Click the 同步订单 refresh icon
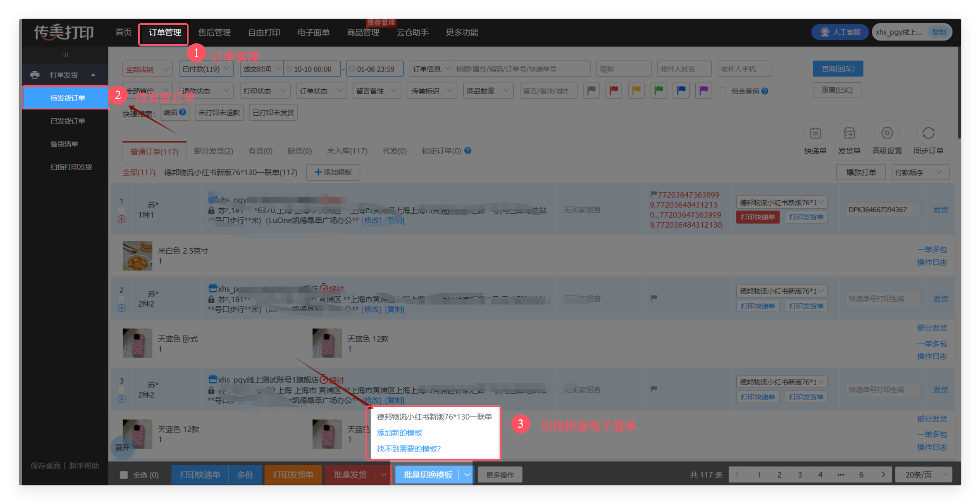The height and width of the screenshot is (504, 980). (928, 133)
